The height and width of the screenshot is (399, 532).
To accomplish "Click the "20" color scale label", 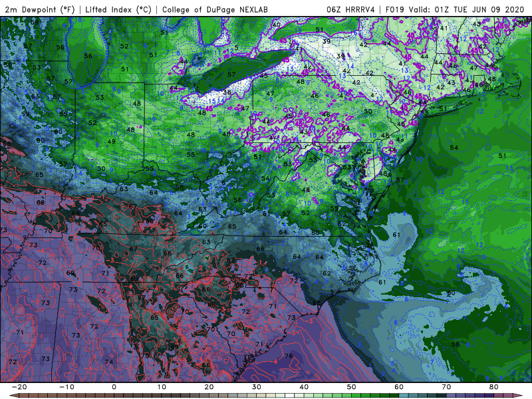I will click(209, 387).
